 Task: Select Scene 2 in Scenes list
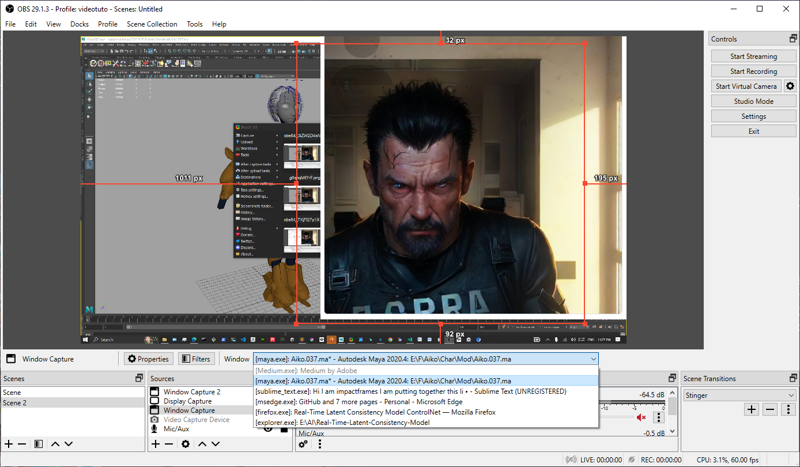click(x=72, y=403)
